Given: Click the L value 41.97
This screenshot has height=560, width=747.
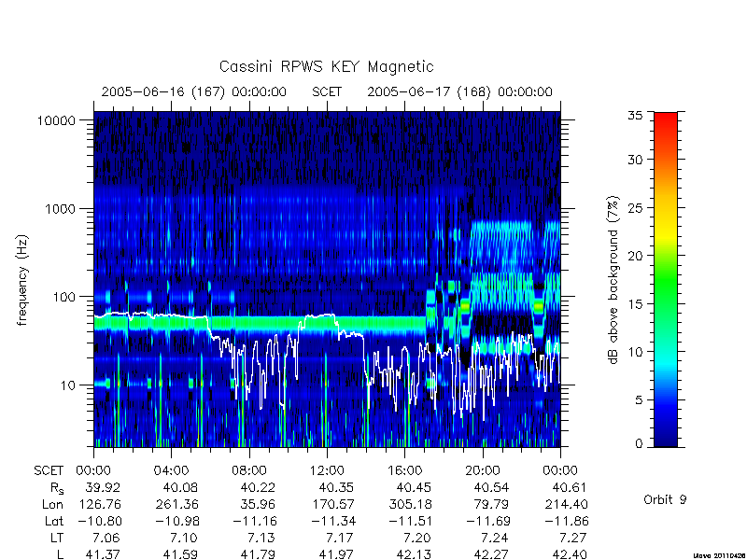Looking at the screenshot, I should point(336,554).
